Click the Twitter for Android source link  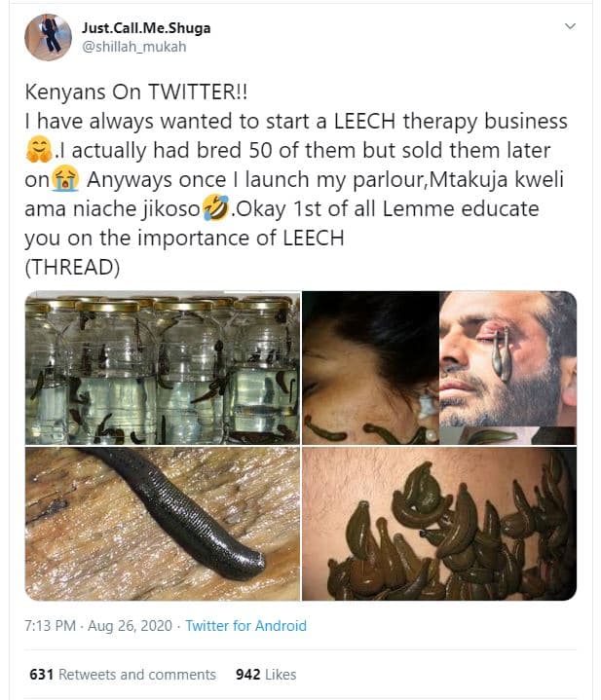click(x=245, y=626)
